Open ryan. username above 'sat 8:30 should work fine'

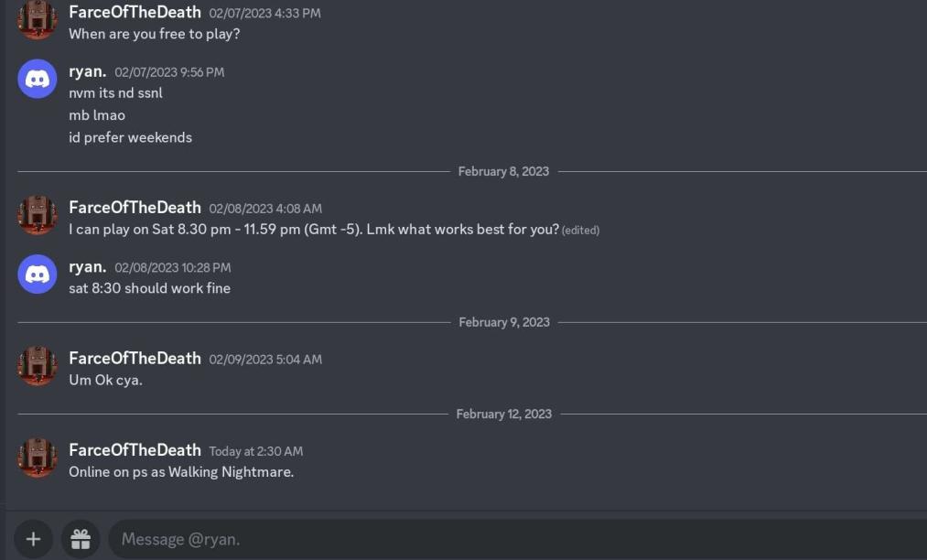[88, 267]
